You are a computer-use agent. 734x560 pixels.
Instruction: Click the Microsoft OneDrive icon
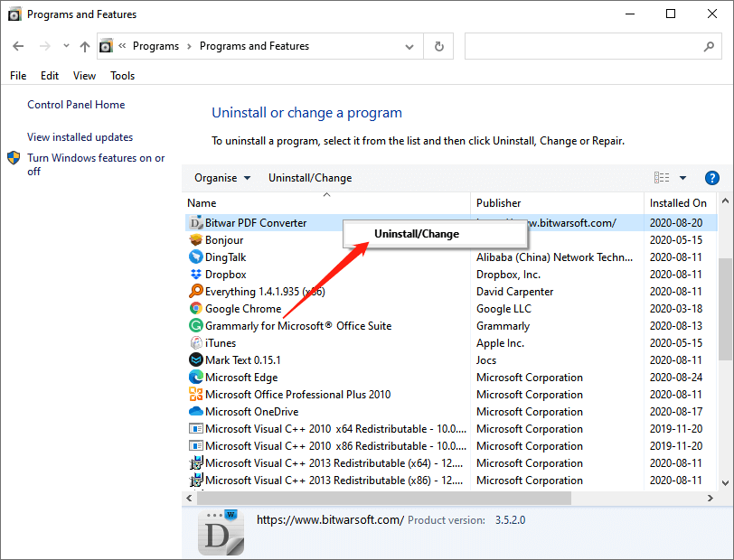pos(193,411)
